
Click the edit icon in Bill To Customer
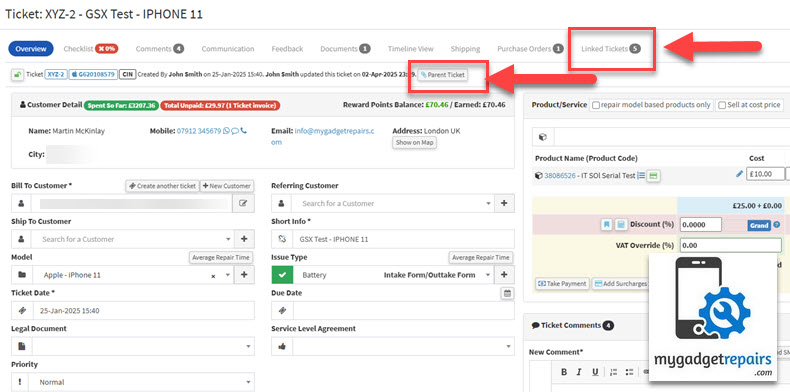pos(243,204)
